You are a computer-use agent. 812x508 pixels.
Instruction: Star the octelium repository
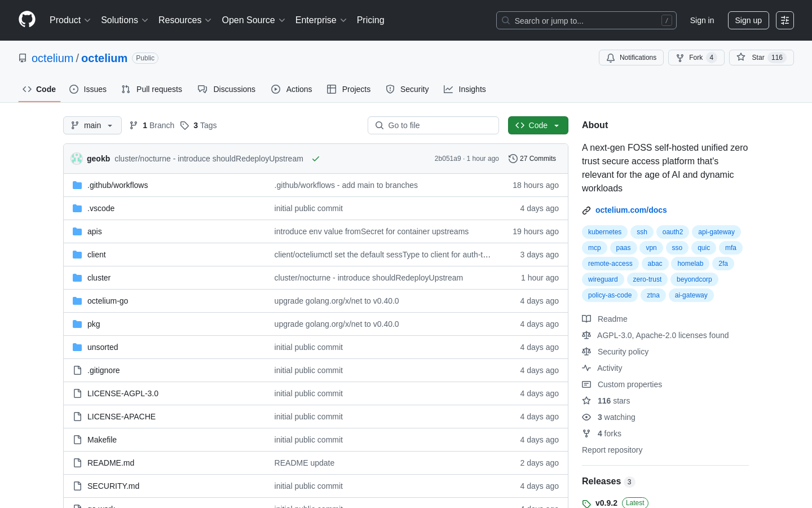(761, 58)
